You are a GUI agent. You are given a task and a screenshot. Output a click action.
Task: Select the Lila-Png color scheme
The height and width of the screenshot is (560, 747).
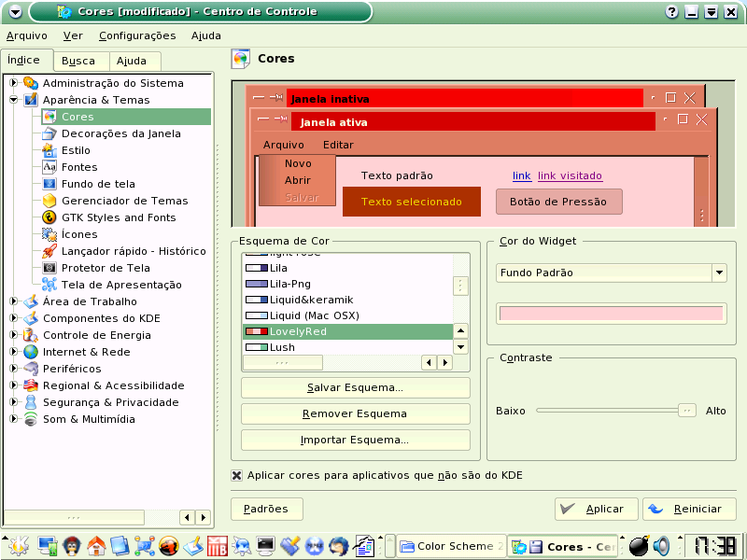pyautogui.click(x=347, y=284)
